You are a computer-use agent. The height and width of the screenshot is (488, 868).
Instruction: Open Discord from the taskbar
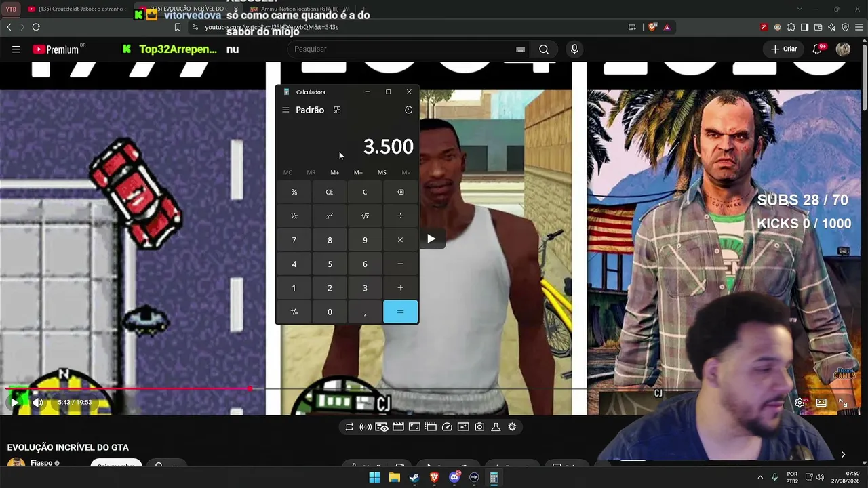[x=454, y=478]
